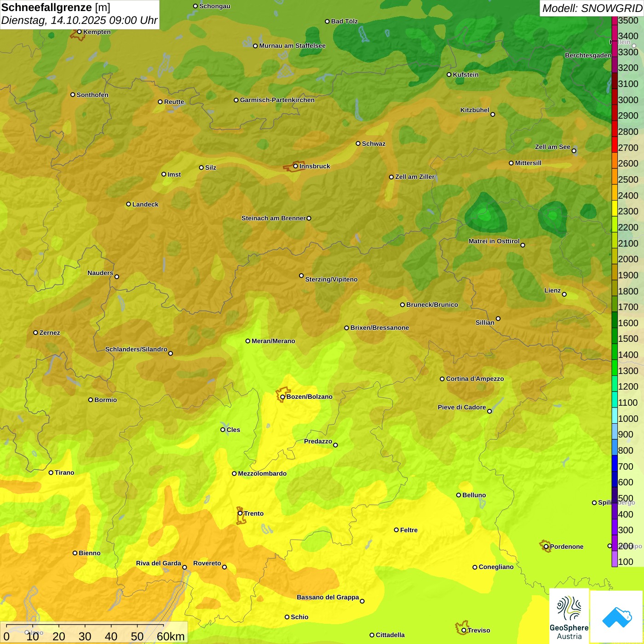This screenshot has width=644, height=644.
Task: Click the Riva del Garda label
Action: 158,563
